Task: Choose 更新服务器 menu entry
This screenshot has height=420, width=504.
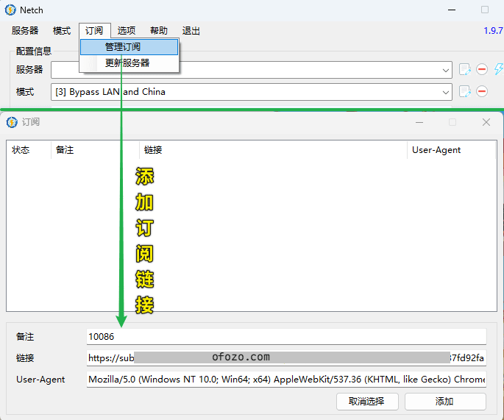Action: coord(127,63)
